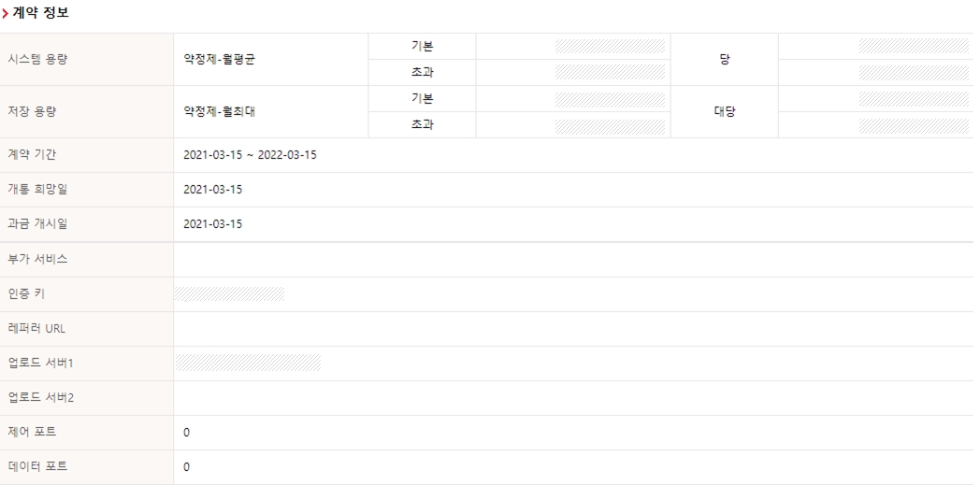Click the masked 업로드 서버1 field

(x=248, y=363)
